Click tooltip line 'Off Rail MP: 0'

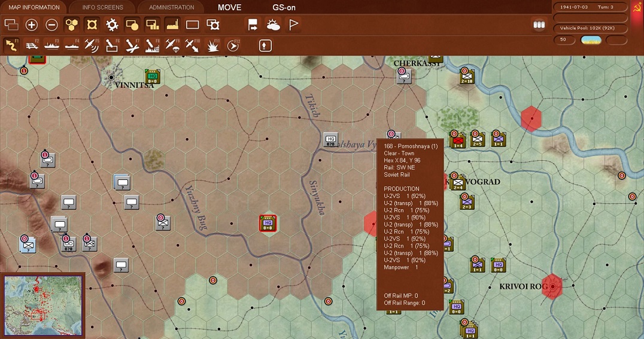tap(401, 296)
